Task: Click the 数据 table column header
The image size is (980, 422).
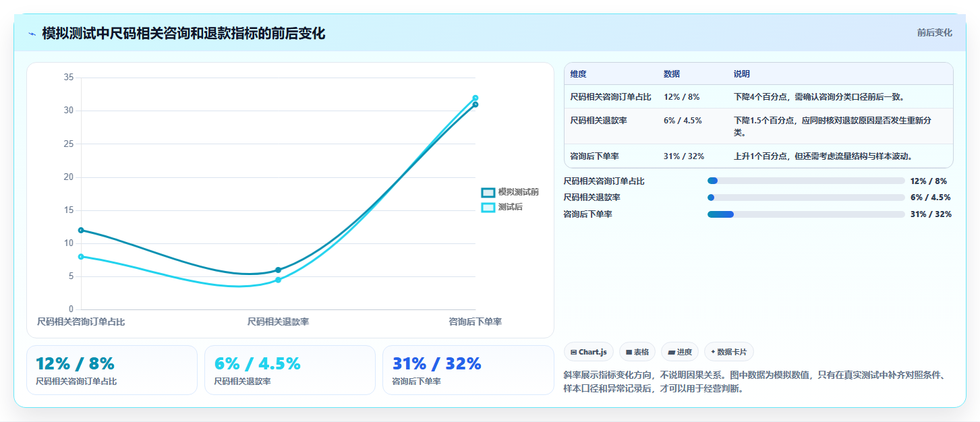Action: (x=672, y=74)
